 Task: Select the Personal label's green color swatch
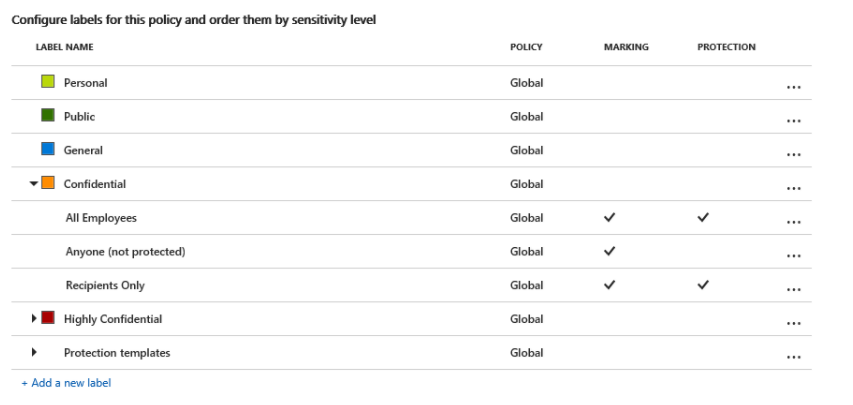(48, 82)
